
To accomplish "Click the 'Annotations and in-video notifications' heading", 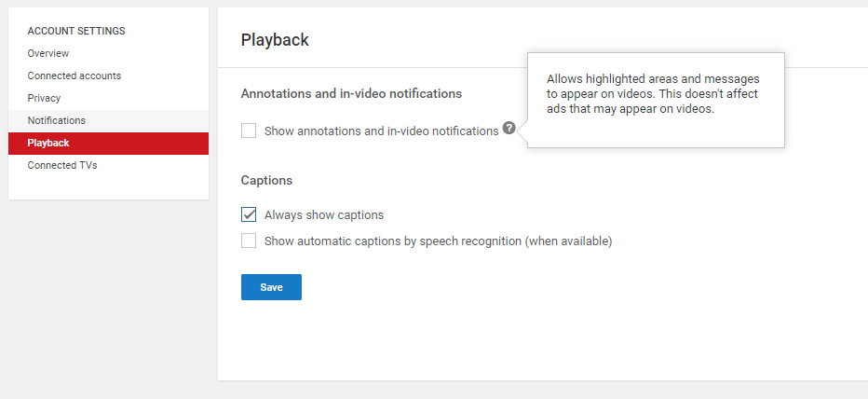I will coord(351,94).
